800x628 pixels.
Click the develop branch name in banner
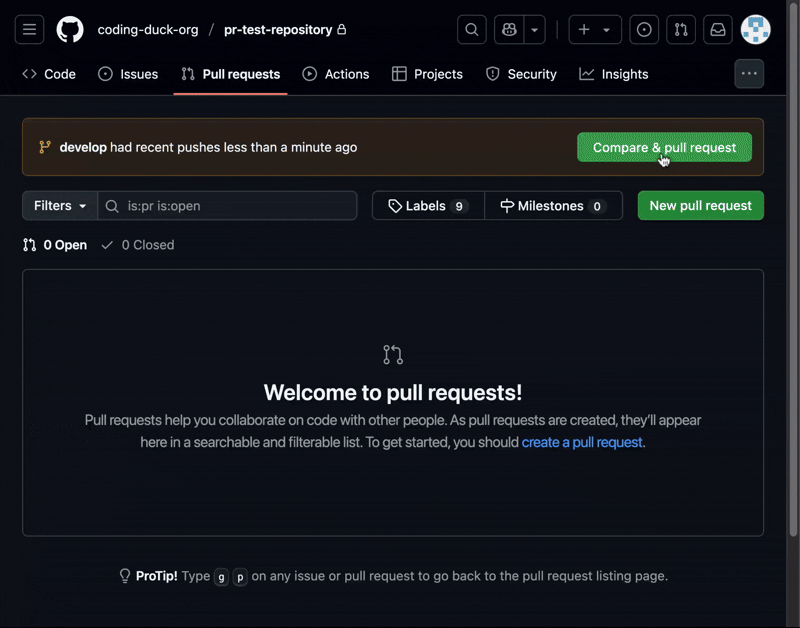pyautogui.click(x=83, y=147)
